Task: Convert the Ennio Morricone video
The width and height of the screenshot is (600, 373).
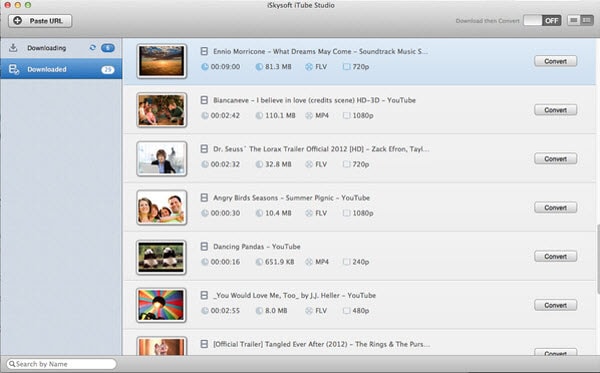Action: click(x=556, y=61)
